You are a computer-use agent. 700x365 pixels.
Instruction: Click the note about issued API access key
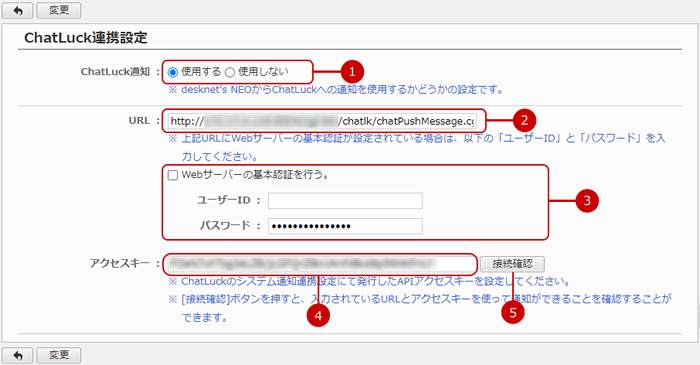tap(369, 282)
